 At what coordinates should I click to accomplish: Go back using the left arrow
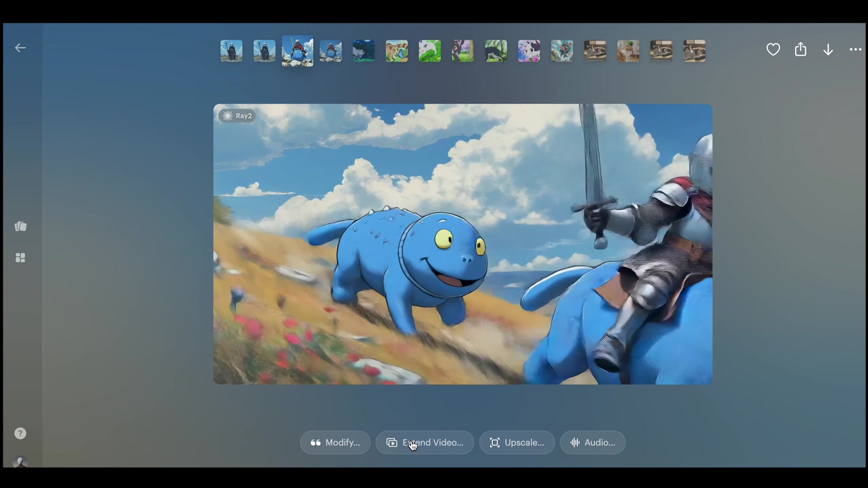pyautogui.click(x=20, y=48)
